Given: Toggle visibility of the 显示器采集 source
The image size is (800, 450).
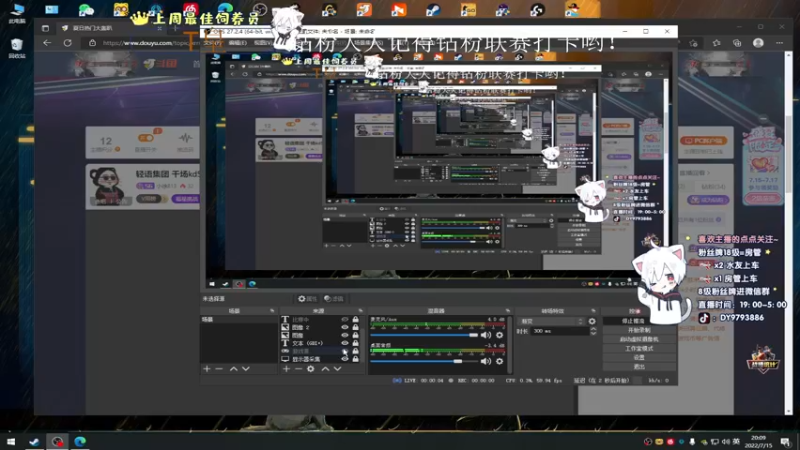Looking at the screenshot, I should [345, 359].
